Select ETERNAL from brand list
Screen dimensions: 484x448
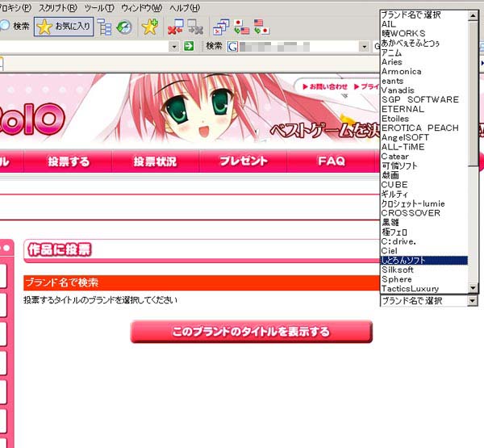(x=424, y=109)
